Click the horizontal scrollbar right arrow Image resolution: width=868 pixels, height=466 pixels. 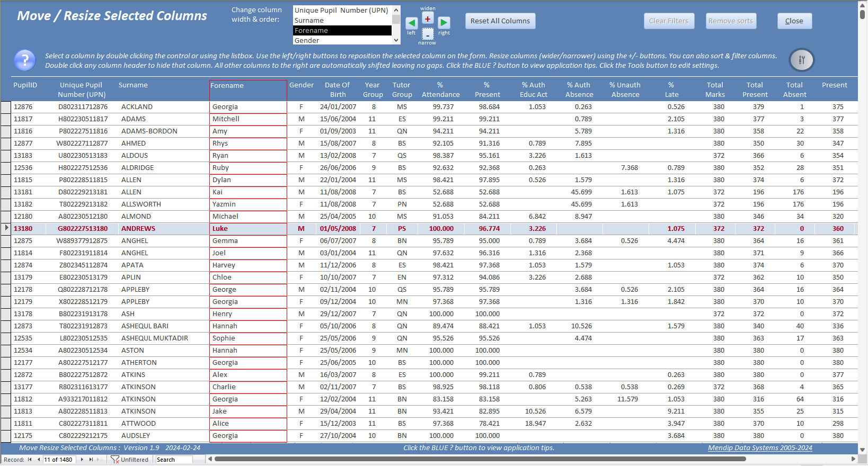[853, 459]
